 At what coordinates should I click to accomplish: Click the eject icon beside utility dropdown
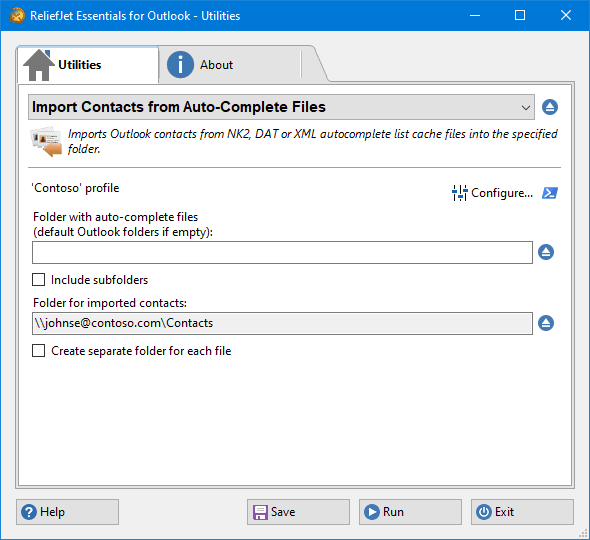pyautogui.click(x=550, y=107)
